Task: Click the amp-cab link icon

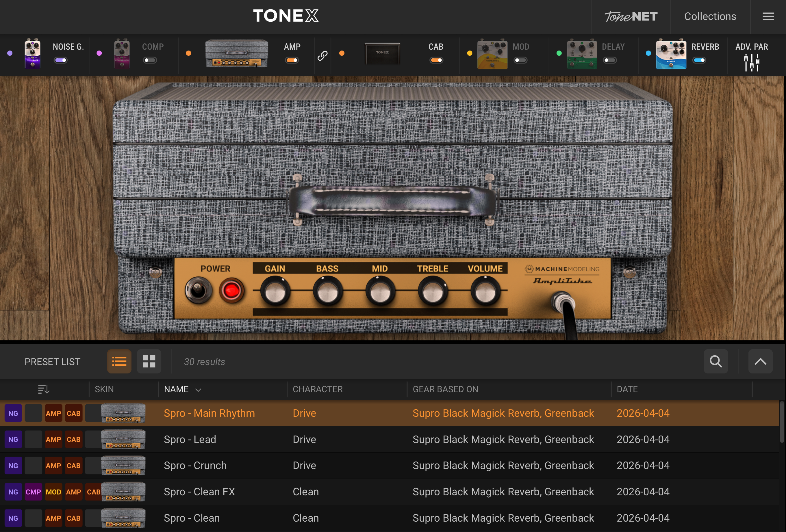Action: pos(322,55)
